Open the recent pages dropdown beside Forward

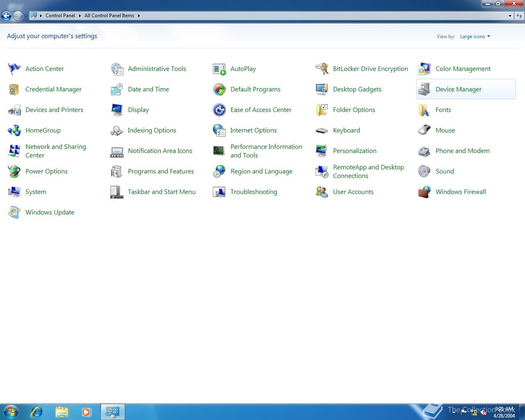coord(26,16)
